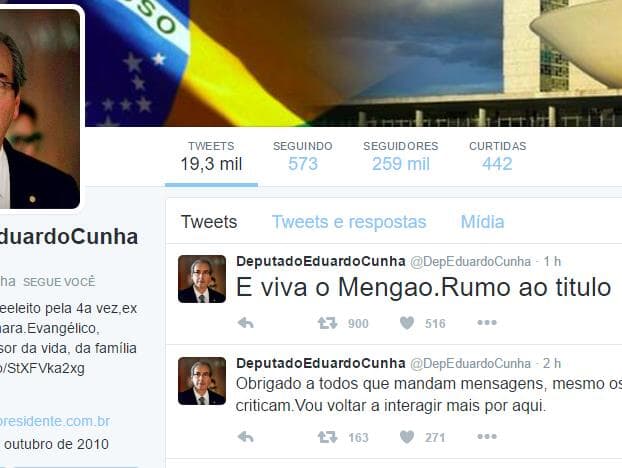
Task: Open the Curtidas 442 list
Action: pos(497,157)
